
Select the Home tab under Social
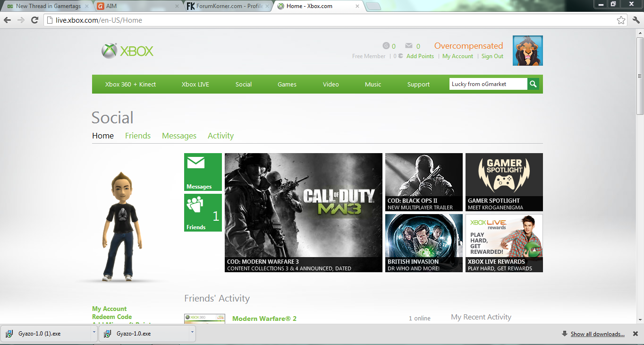point(103,136)
